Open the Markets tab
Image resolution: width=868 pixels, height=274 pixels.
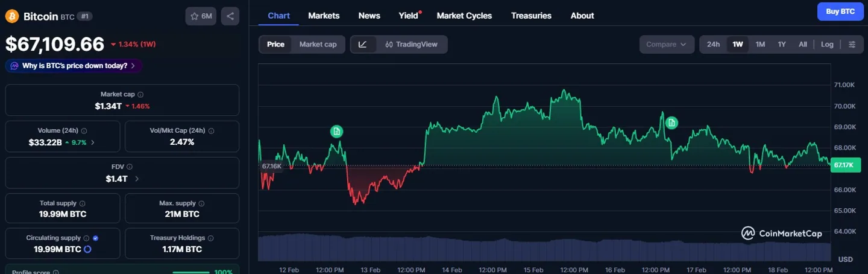[x=324, y=16]
